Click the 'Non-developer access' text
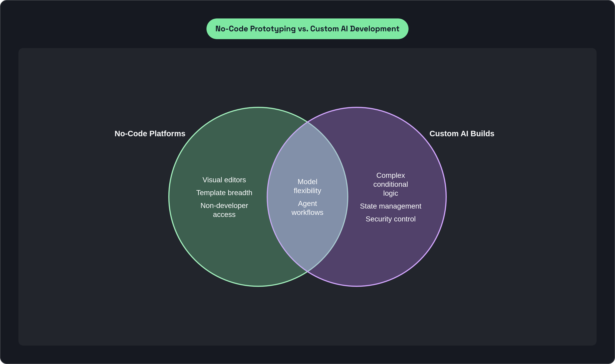The height and width of the screenshot is (364, 615). [x=224, y=210]
